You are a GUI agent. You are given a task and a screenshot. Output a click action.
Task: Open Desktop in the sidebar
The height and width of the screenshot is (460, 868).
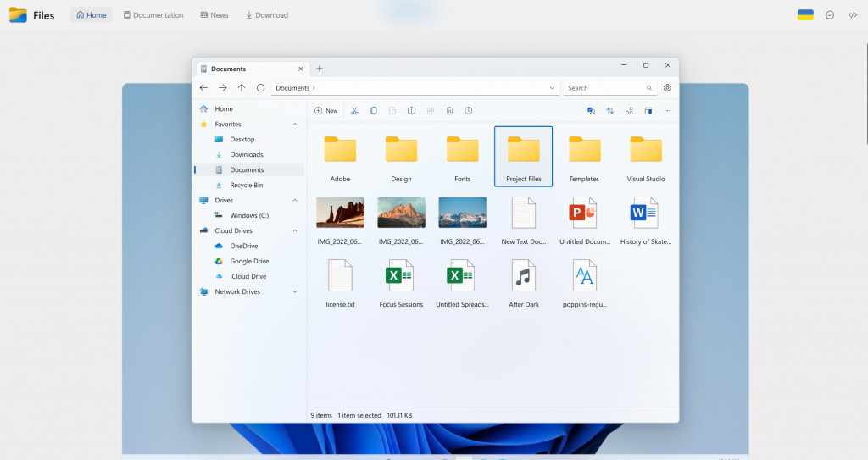[x=250, y=140]
